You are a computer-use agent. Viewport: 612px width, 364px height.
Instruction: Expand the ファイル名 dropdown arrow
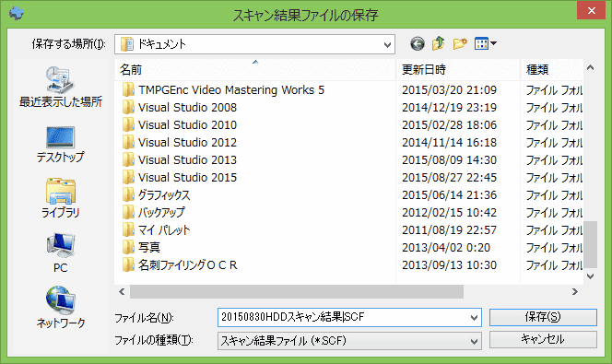(x=474, y=318)
